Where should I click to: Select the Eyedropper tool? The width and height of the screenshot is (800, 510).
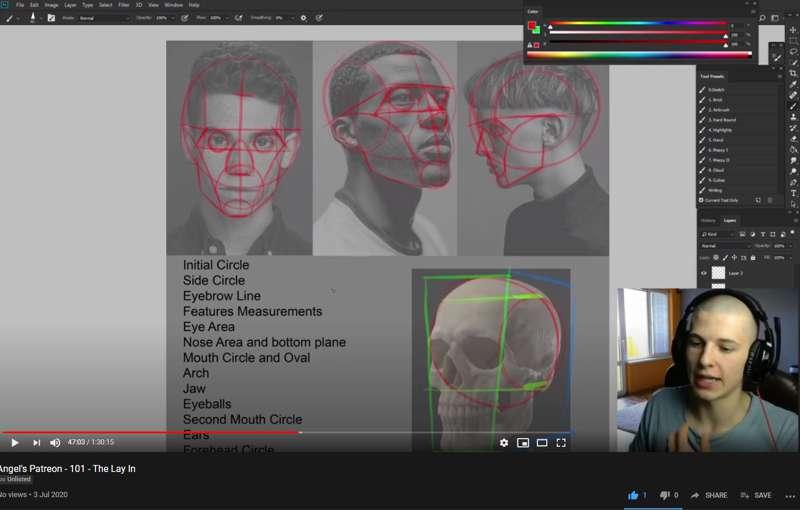pyautogui.click(x=793, y=84)
